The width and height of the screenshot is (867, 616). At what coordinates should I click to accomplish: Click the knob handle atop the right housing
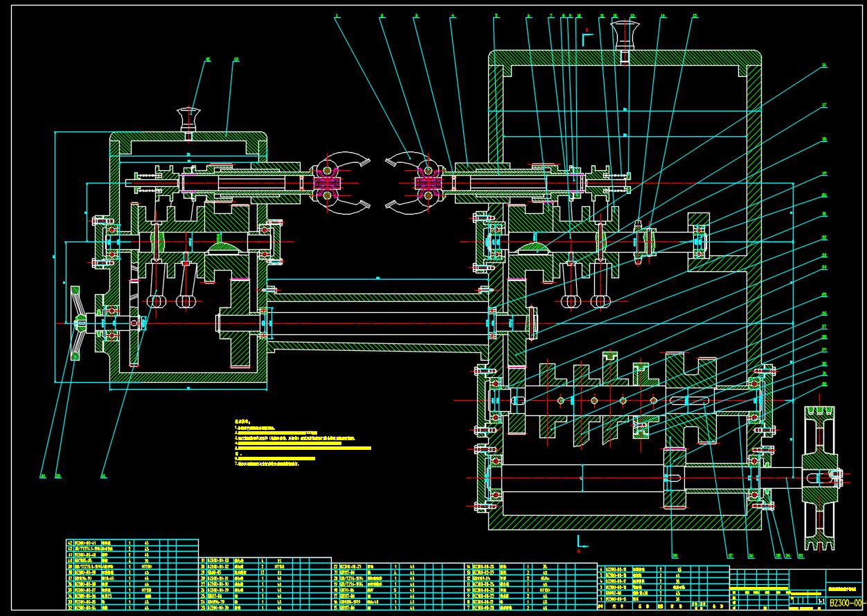(x=625, y=33)
